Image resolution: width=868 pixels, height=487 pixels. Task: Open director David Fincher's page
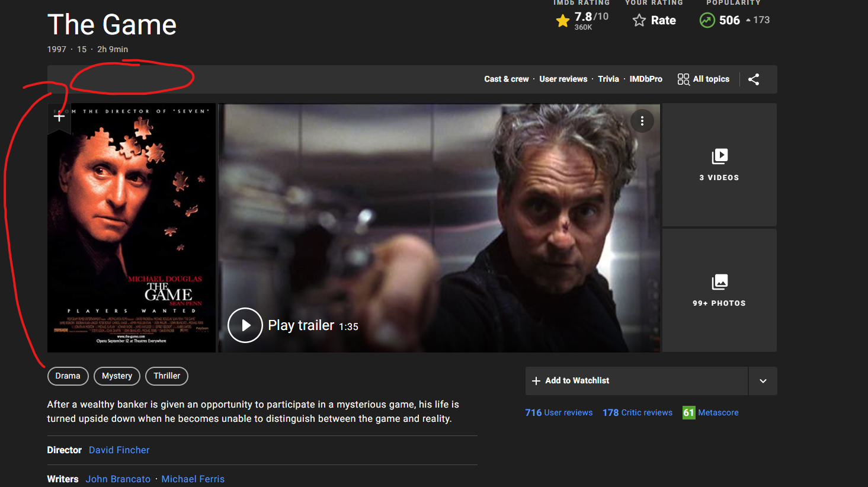coord(119,450)
